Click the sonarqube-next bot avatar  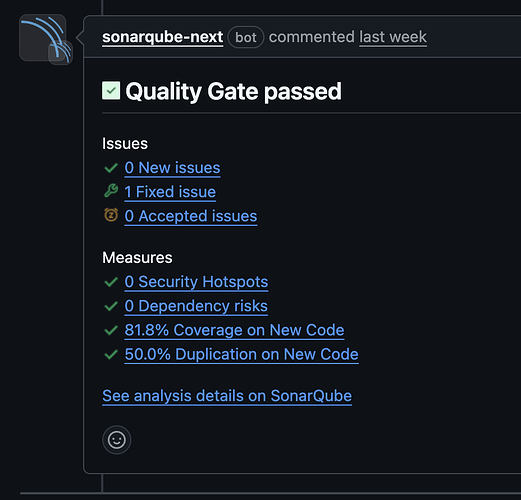point(43,38)
